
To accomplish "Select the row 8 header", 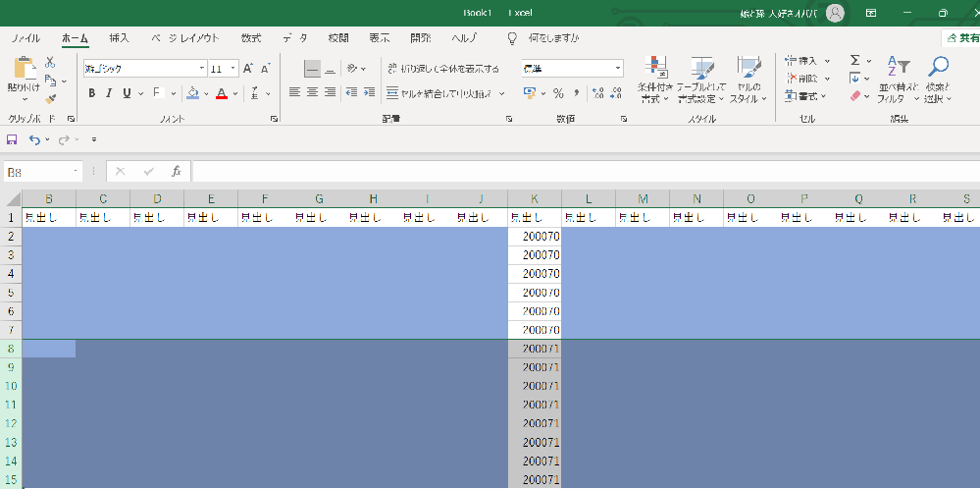I will (11, 349).
